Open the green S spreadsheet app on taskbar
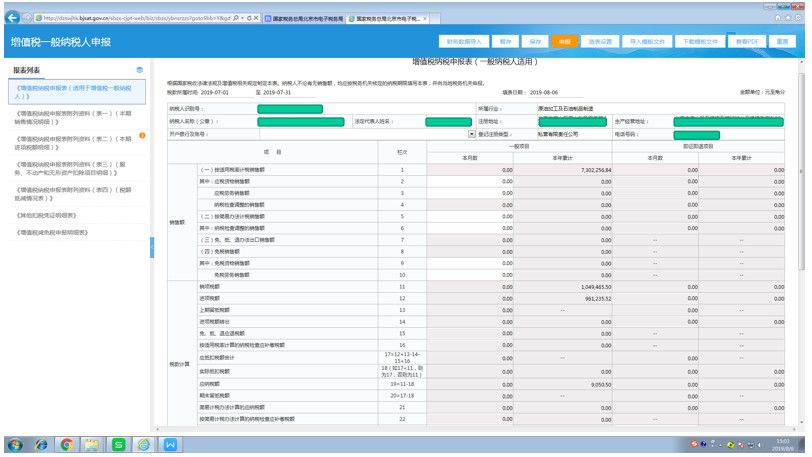 pos(119,445)
